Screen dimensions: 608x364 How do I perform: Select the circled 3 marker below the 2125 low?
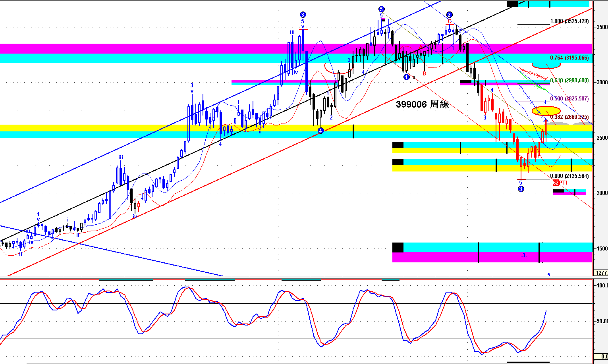[521, 189]
